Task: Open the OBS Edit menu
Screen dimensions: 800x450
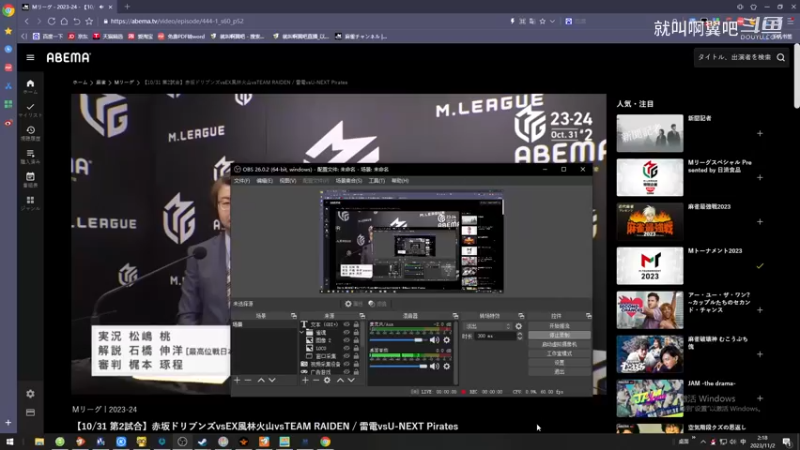Action: pos(264,181)
